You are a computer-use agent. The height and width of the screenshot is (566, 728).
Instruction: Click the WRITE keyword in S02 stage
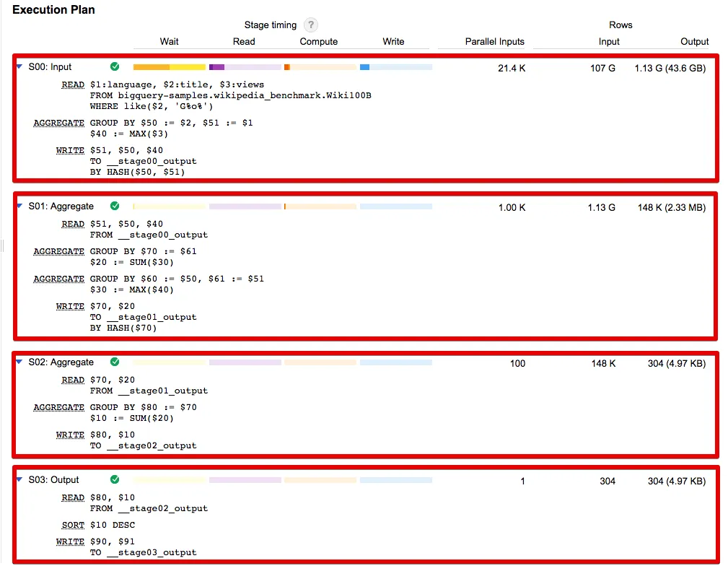point(70,435)
